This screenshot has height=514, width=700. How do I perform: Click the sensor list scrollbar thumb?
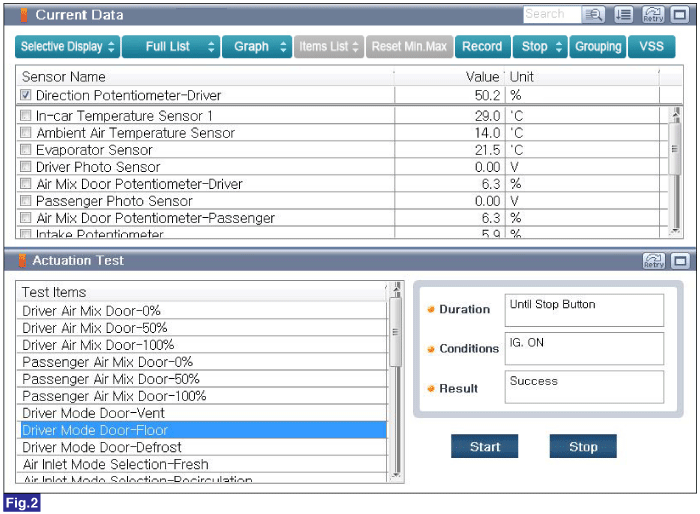pyautogui.click(x=675, y=149)
